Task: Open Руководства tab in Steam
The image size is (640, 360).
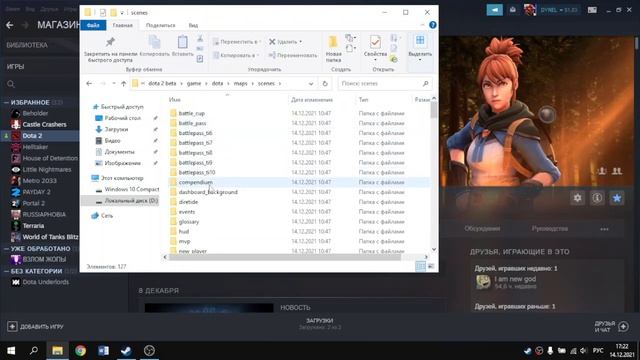Action: point(549,229)
